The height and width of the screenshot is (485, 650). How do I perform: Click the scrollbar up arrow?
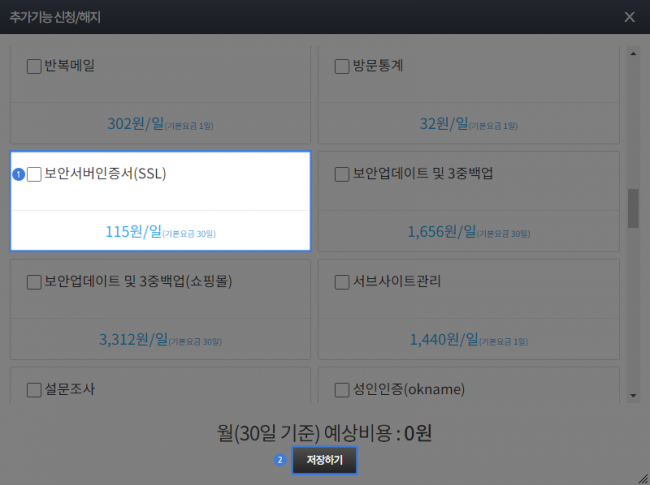pyautogui.click(x=632, y=52)
